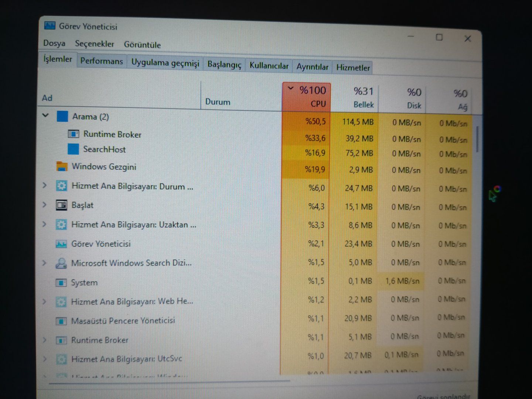Expand the bottom Runtime Broker row
Image resolution: width=532 pixels, height=399 pixels.
click(x=44, y=340)
